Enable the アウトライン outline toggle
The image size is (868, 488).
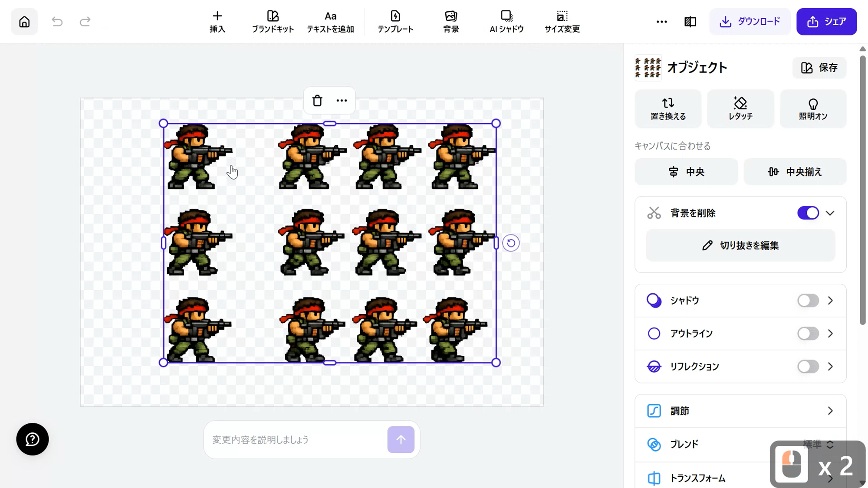point(808,334)
